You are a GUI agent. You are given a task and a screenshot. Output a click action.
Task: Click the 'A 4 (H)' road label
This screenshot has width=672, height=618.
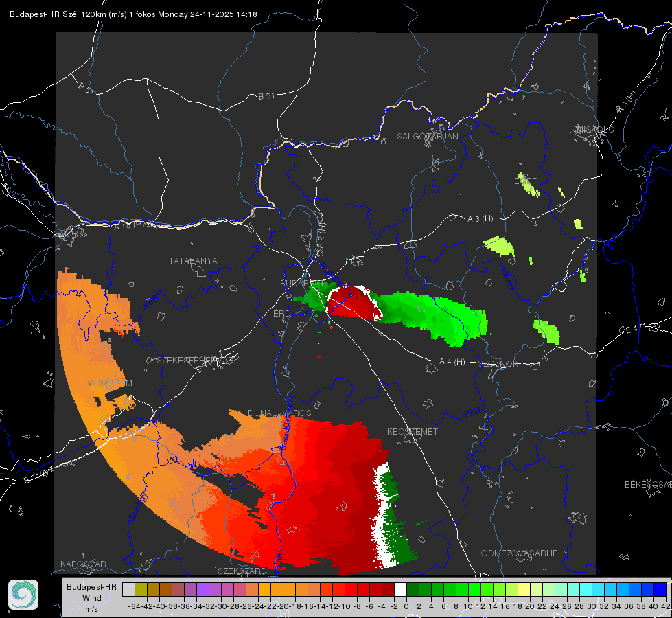[452, 362]
